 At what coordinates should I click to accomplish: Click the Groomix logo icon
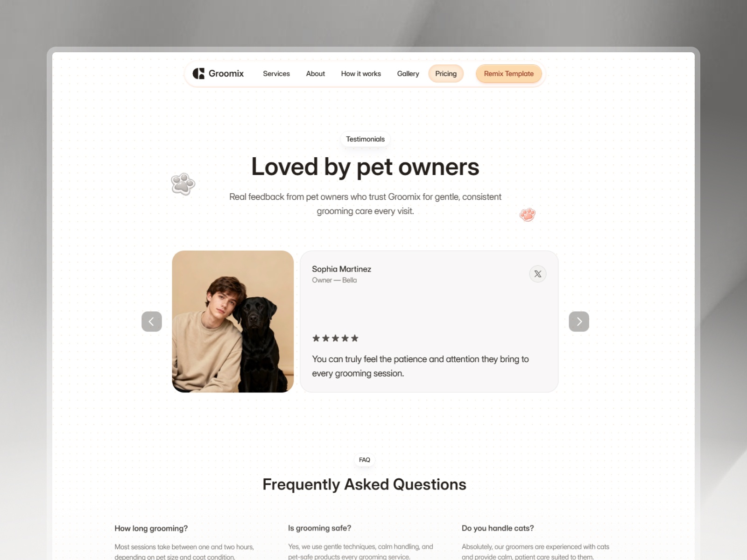coord(198,73)
